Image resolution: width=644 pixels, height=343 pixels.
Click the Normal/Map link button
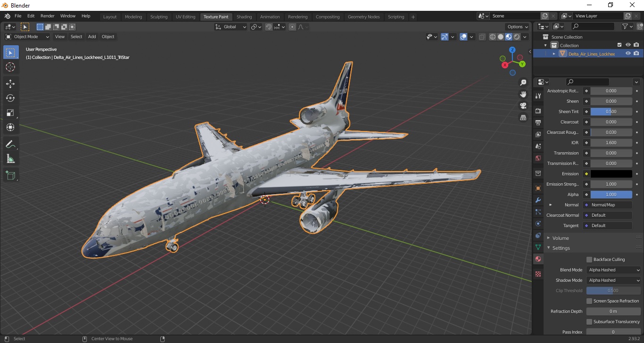608,205
